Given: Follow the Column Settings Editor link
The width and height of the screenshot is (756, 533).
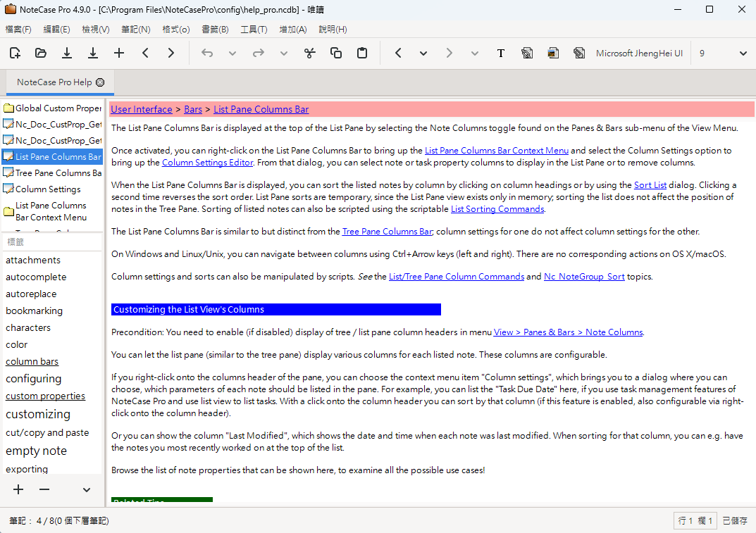Looking at the screenshot, I should pos(207,163).
